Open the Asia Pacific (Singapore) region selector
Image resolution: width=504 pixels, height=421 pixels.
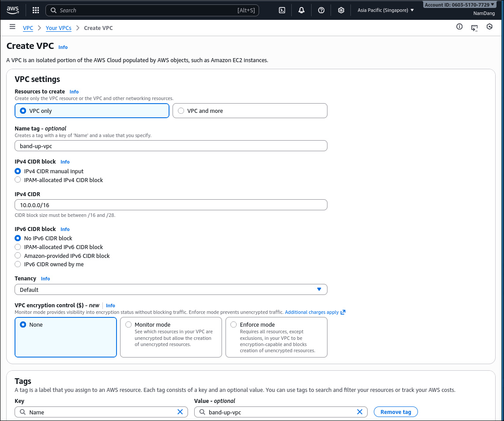click(x=386, y=10)
